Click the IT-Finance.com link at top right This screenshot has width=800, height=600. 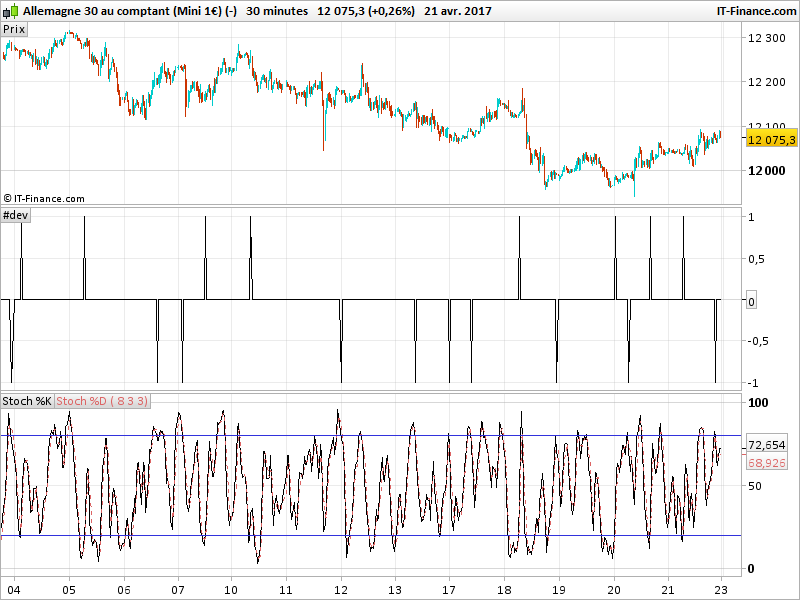pos(756,11)
